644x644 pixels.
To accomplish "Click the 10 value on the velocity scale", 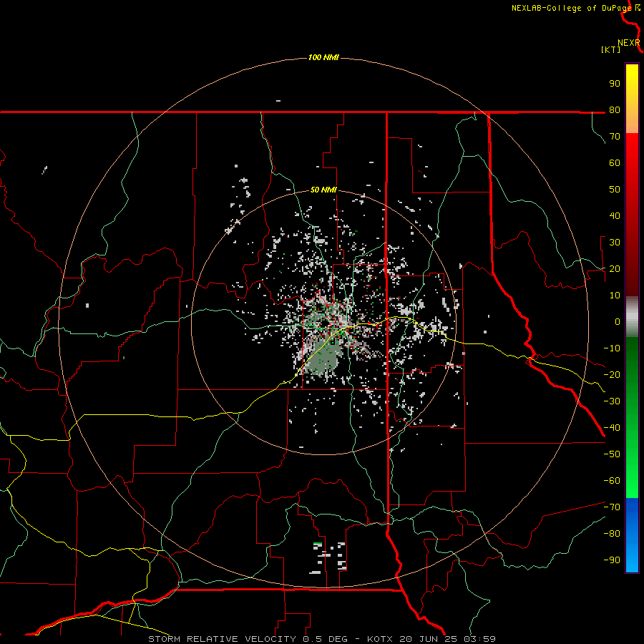I will click(x=615, y=296).
